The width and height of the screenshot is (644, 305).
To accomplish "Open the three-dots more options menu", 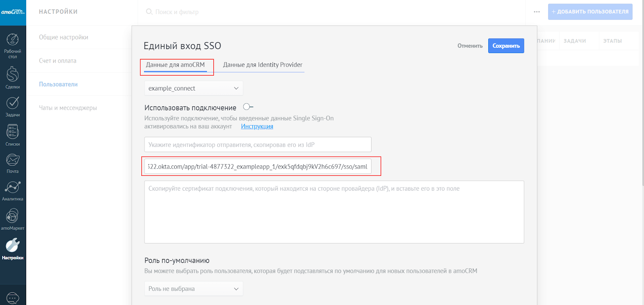I will click(x=537, y=12).
